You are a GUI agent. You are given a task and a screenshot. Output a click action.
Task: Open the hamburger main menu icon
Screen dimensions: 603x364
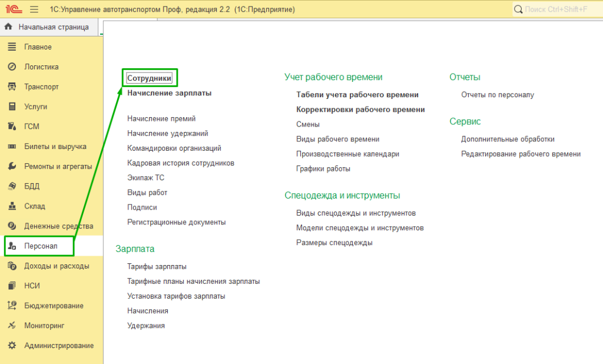pyautogui.click(x=34, y=9)
